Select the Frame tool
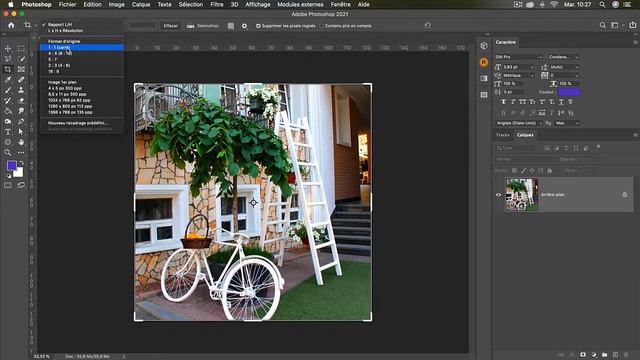 click(x=21, y=69)
